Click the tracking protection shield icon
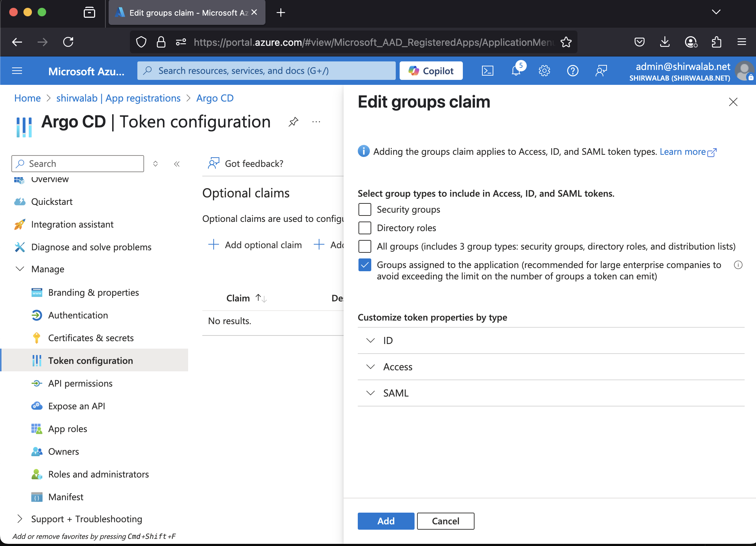Image resolution: width=756 pixels, height=546 pixels. click(141, 42)
